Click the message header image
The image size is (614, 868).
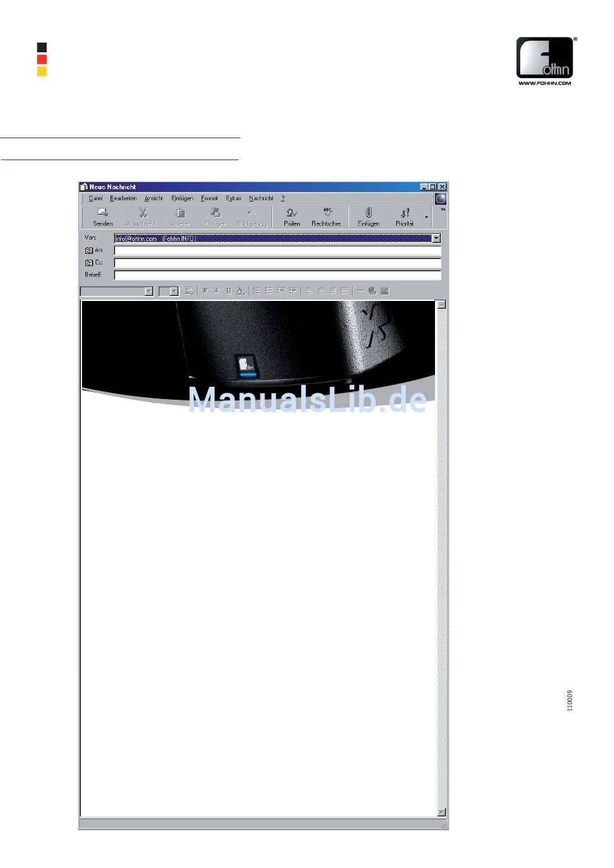tap(258, 354)
